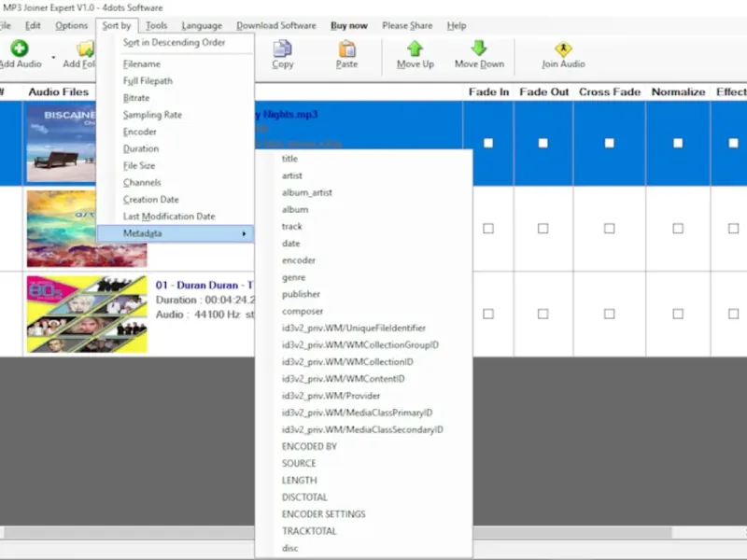Open the Options menu
The height and width of the screenshot is (560, 747).
(72, 26)
